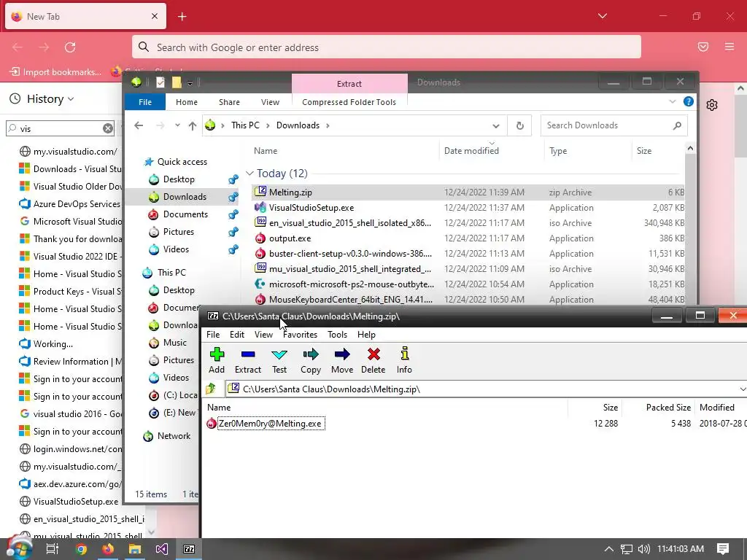Refresh the Downloads folder in Explorer

point(519,125)
